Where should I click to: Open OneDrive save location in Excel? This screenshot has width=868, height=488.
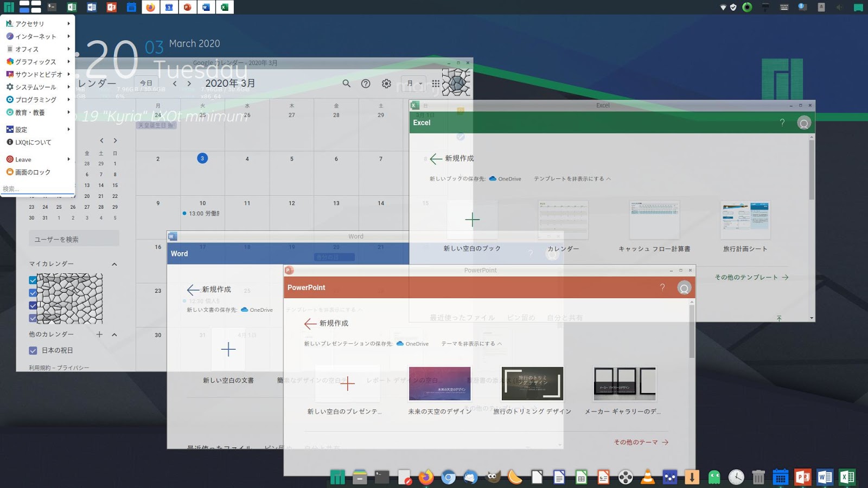click(505, 179)
